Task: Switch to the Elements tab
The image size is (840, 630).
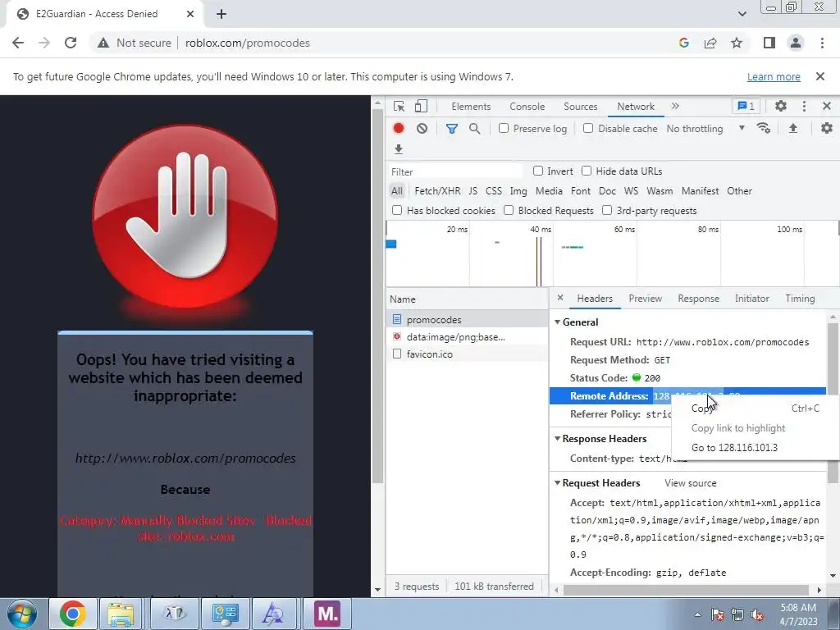Action: click(x=471, y=106)
